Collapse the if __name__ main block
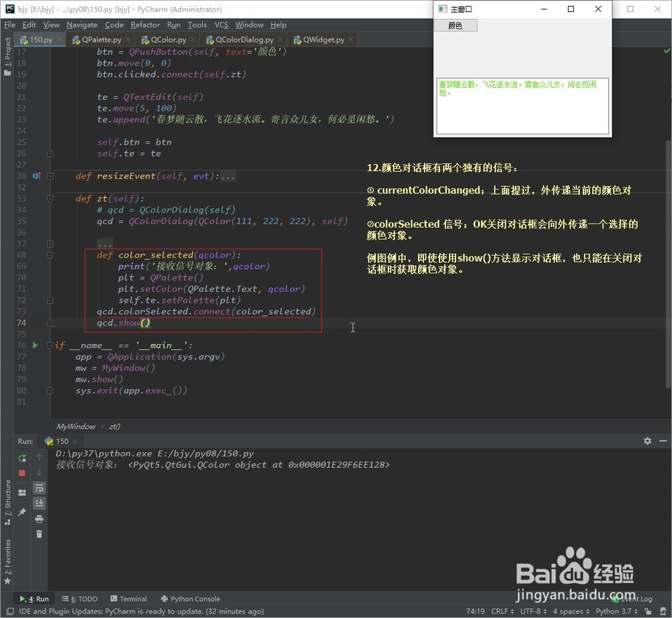This screenshot has height=618, width=672. (x=50, y=345)
